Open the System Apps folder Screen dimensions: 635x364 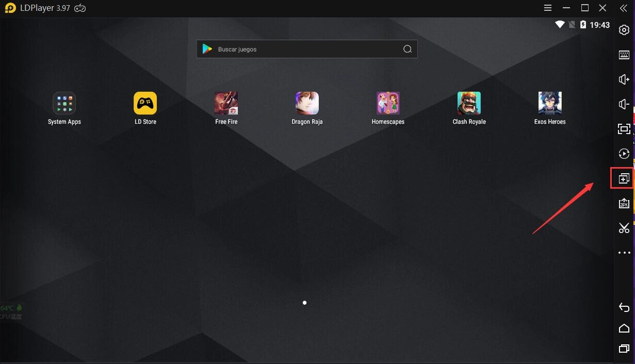tap(64, 104)
